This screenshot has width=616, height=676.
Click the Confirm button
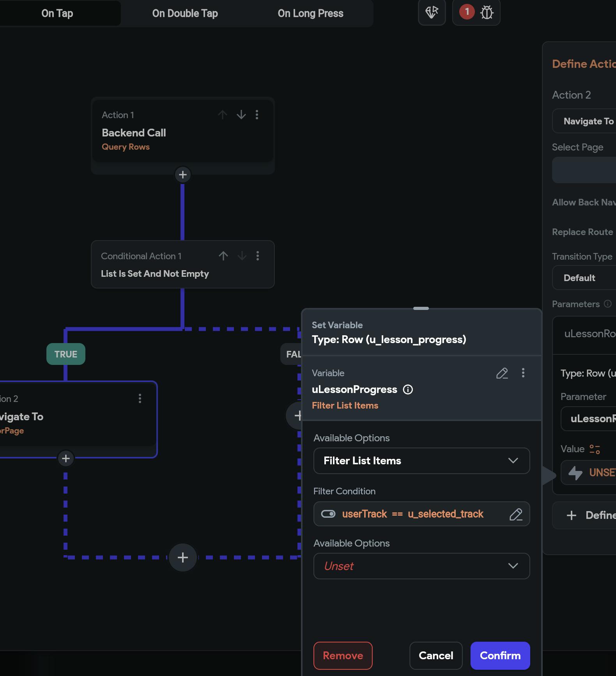coord(500,656)
